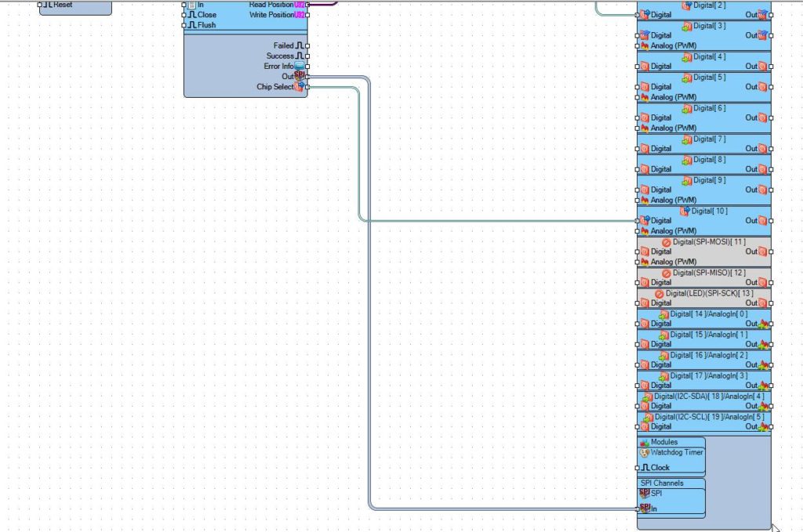Screen dimensions: 803x532
Task: Click the Failed output pin connector
Action: [307, 45]
